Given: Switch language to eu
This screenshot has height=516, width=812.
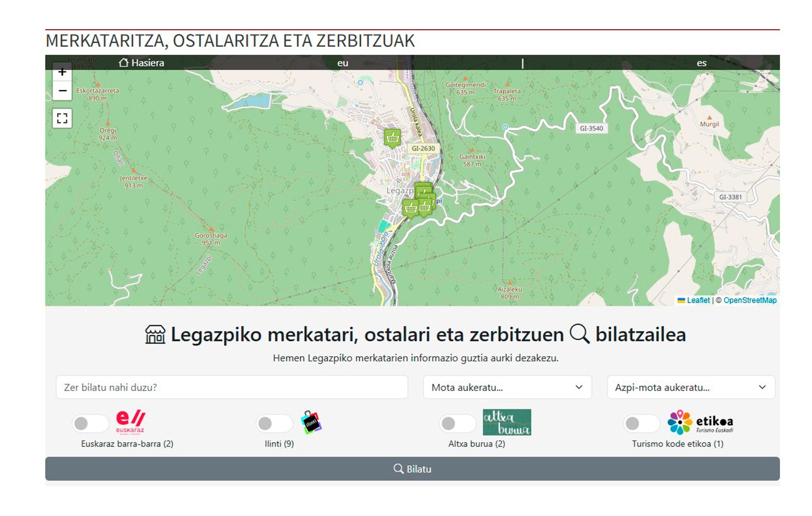Looking at the screenshot, I should click(342, 63).
